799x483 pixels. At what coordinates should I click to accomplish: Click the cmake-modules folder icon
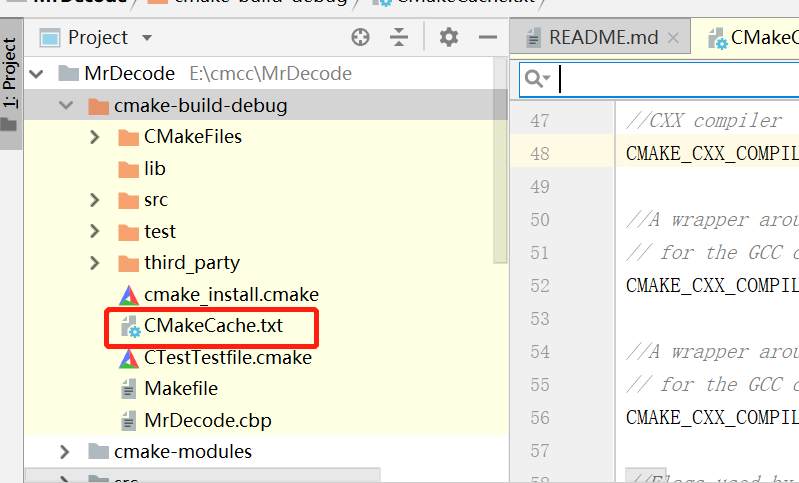point(98,452)
